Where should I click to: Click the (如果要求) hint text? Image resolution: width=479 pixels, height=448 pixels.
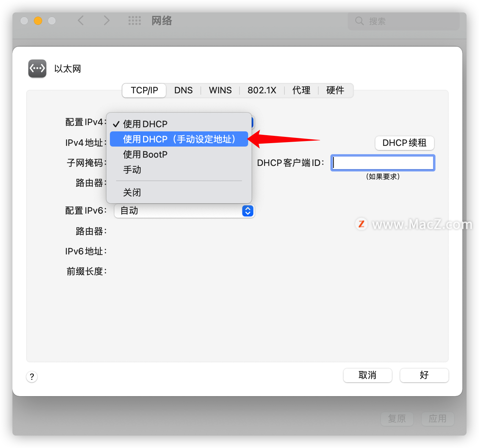click(x=383, y=177)
